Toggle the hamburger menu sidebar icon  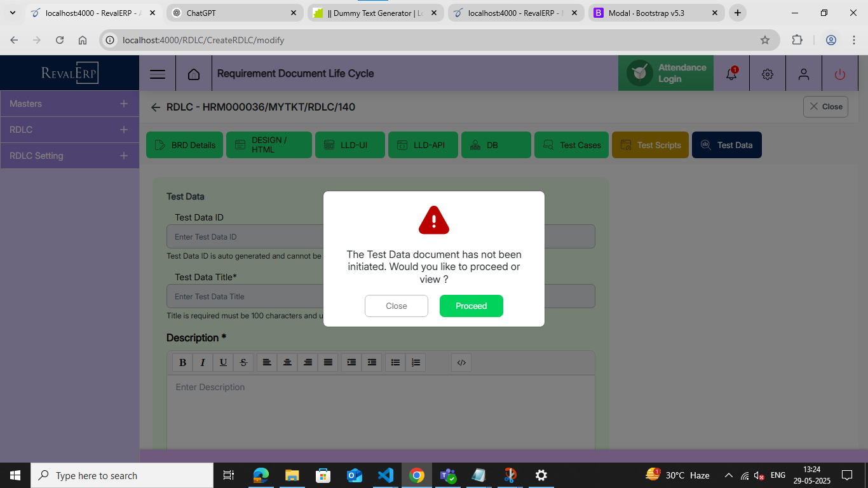tap(158, 74)
